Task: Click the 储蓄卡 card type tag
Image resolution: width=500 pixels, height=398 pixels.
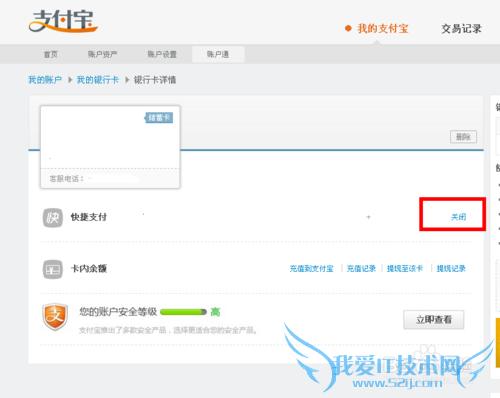Action: pos(159,118)
